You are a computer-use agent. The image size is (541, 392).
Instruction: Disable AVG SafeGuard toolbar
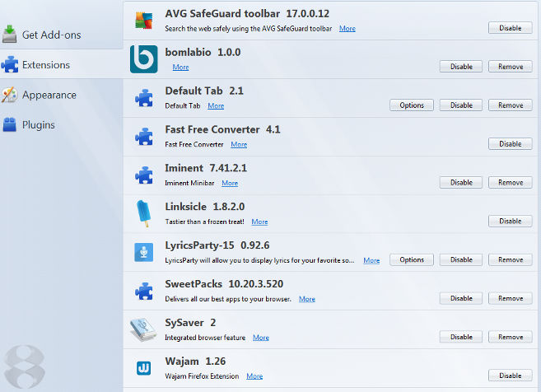(x=511, y=28)
